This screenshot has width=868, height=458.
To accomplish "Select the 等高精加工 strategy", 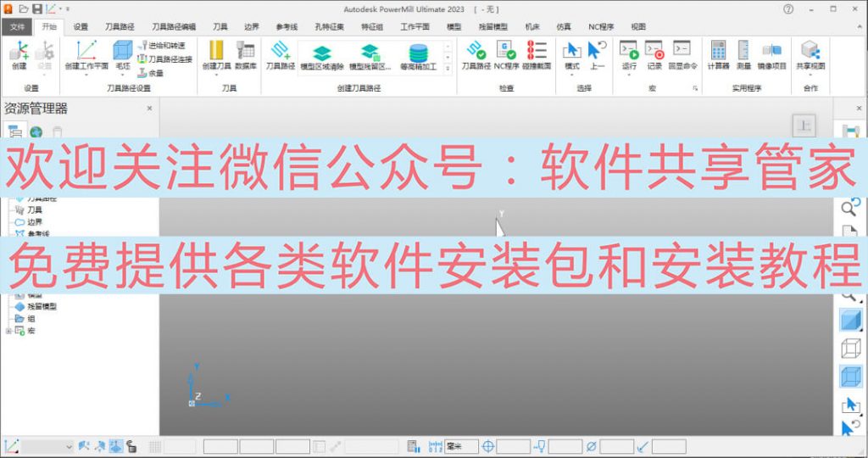I will point(419,58).
